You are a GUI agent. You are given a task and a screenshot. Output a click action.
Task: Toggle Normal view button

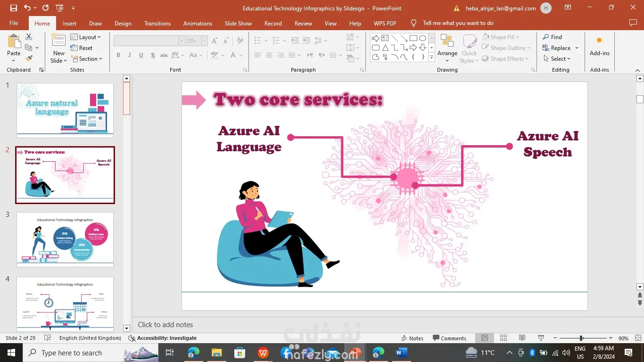484,338
